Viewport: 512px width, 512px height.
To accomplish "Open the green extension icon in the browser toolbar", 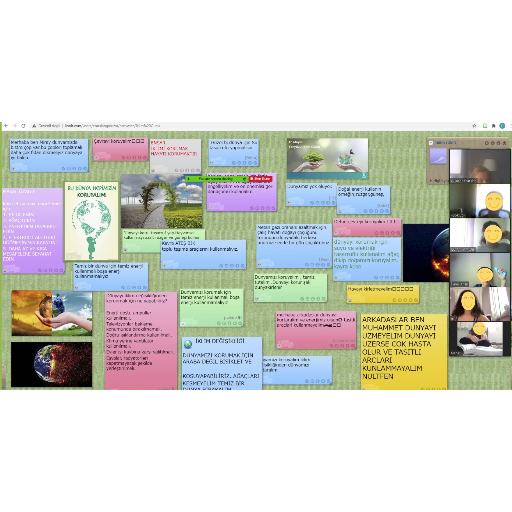I will (485, 126).
